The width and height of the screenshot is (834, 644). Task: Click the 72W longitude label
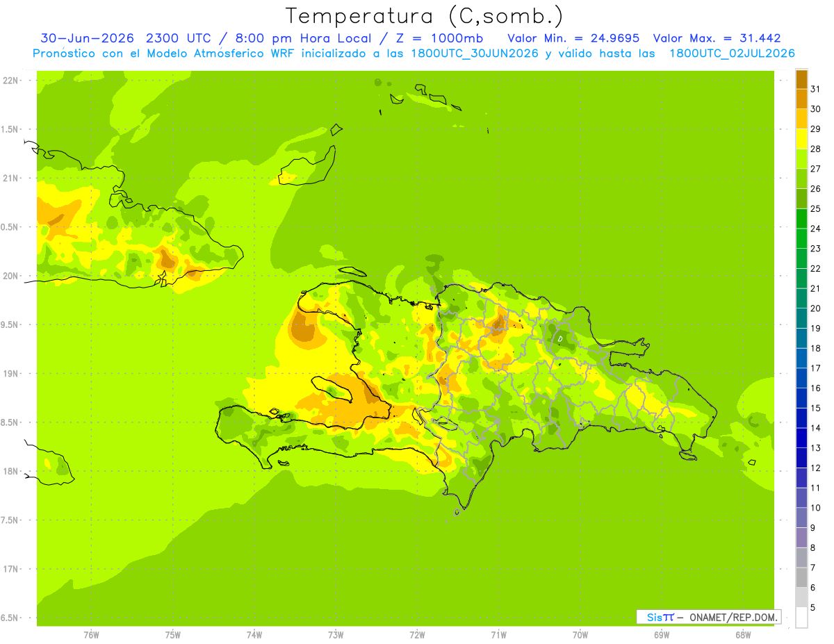coord(417,635)
